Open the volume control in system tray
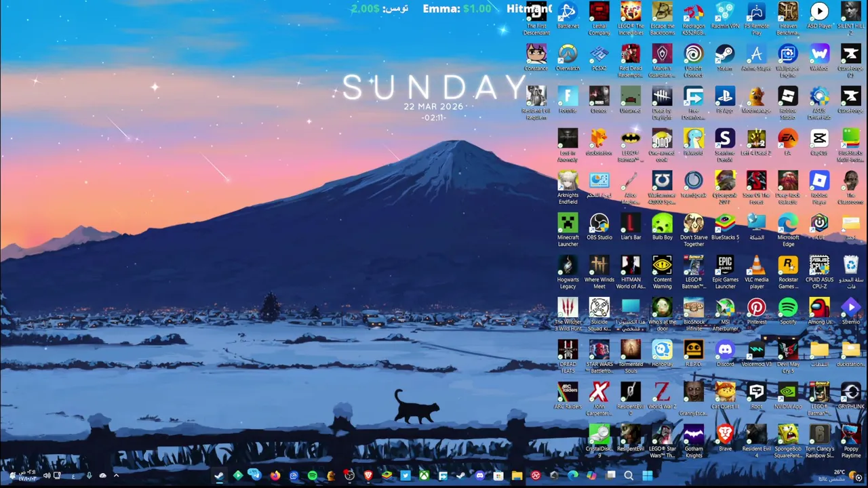 coord(47,476)
